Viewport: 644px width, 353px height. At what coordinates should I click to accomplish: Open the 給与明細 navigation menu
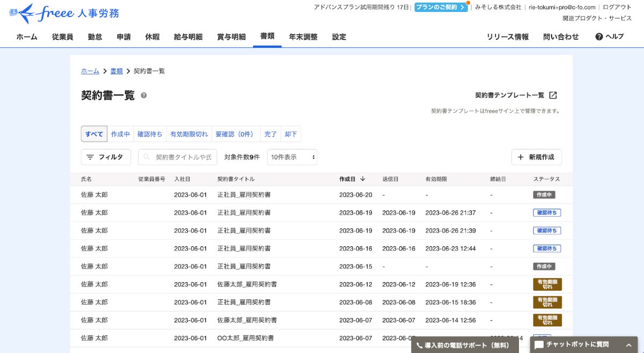click(188, 36)
